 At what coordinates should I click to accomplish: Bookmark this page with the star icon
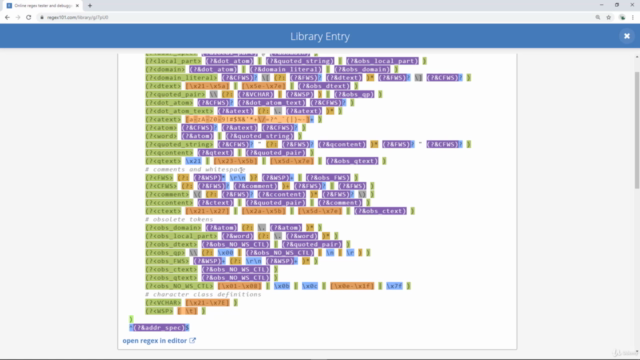coord(609,18)
